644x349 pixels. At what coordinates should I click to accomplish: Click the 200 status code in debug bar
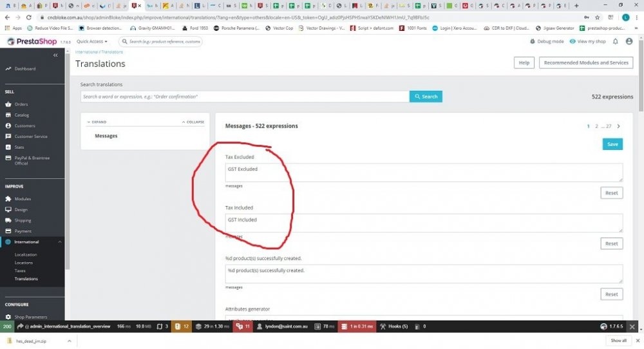tap(7, 326)
